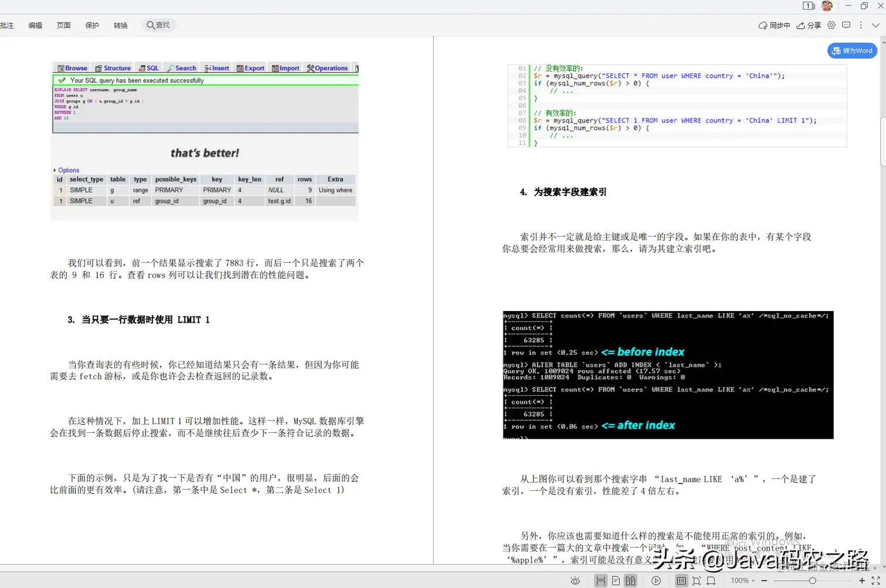Start auto-scroll playback icon
886x588 pixels.
656,581
